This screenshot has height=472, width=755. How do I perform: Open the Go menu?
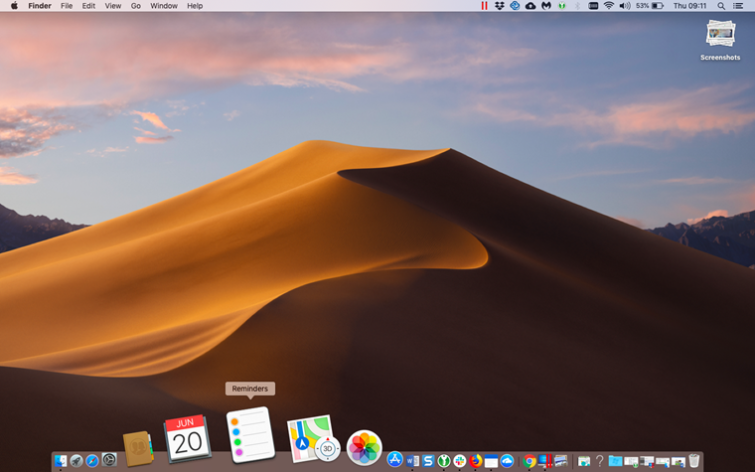[136, 6]
